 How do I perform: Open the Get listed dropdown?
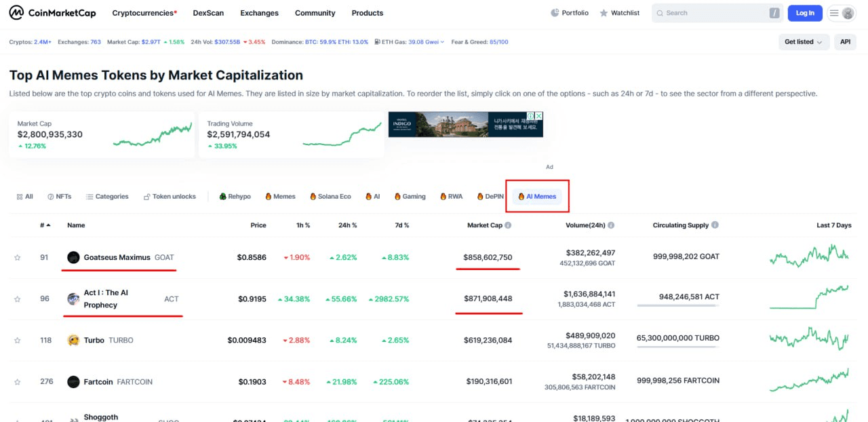(804, 42)
